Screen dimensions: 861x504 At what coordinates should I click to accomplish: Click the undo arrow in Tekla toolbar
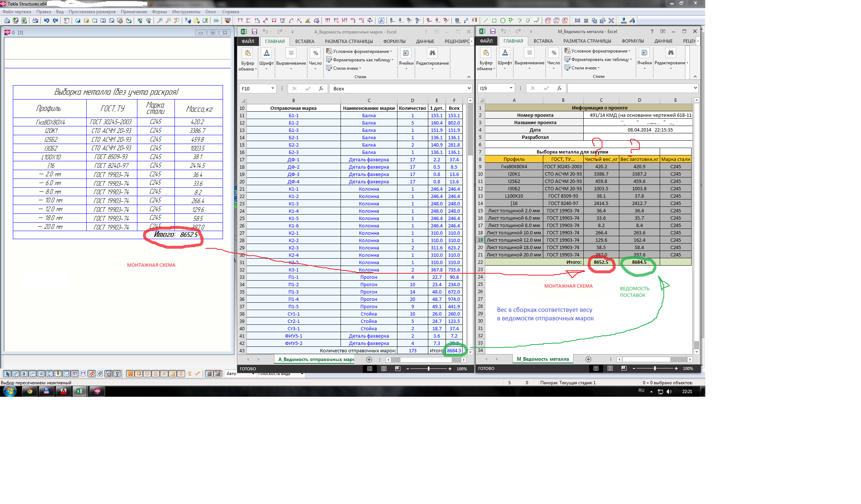point(47,21)
